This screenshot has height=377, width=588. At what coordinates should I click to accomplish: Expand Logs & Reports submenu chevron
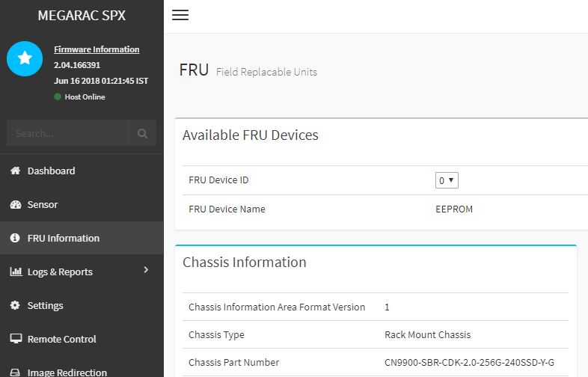tap(146, 270)
